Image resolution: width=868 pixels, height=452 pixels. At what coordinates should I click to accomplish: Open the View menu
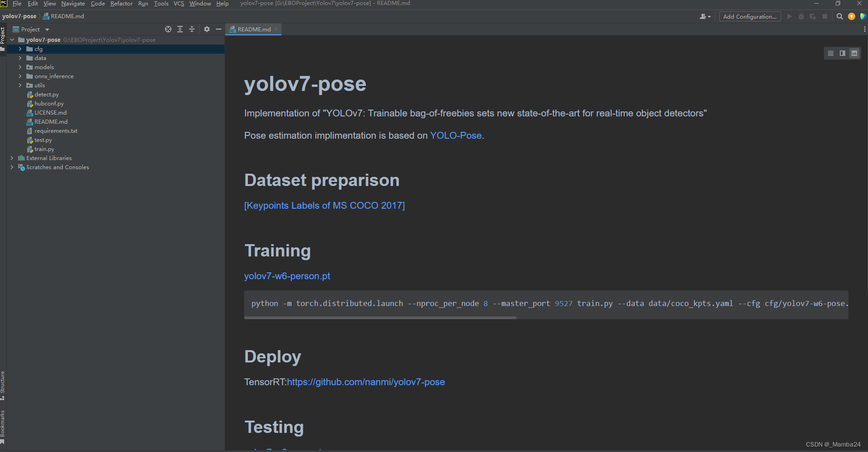tap(50, 4)
